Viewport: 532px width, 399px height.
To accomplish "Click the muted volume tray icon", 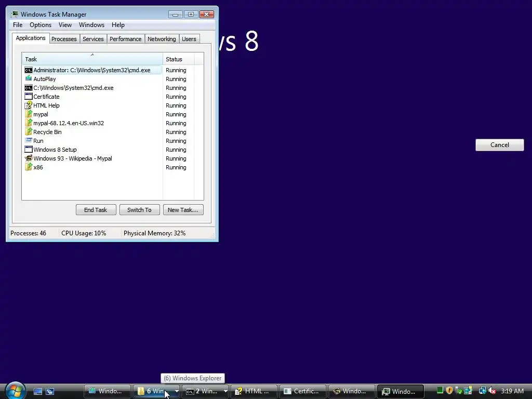I will [492, 391].
